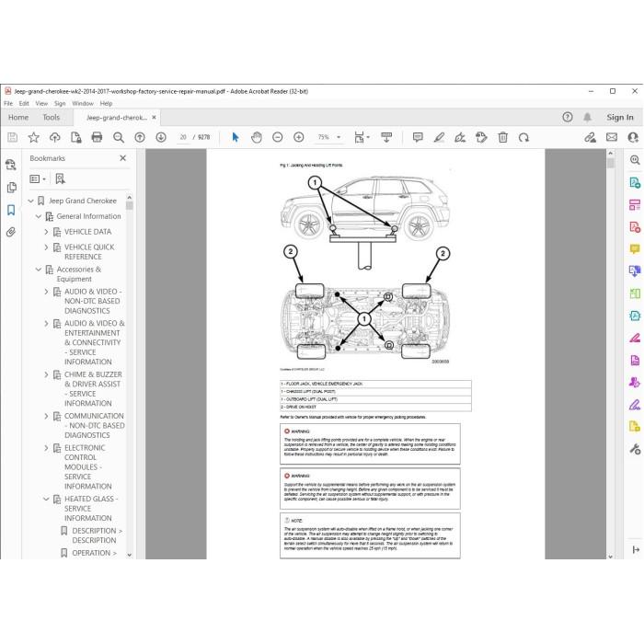Click the Sign In button
The width and height of the screenshot is (644, 644).
point(620,118)
